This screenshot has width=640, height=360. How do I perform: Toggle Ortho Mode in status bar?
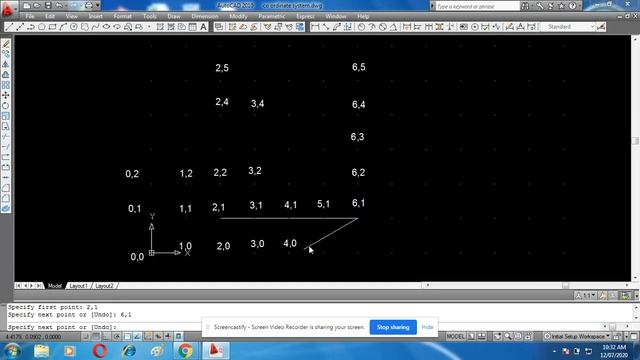click(x=106, y=337)
